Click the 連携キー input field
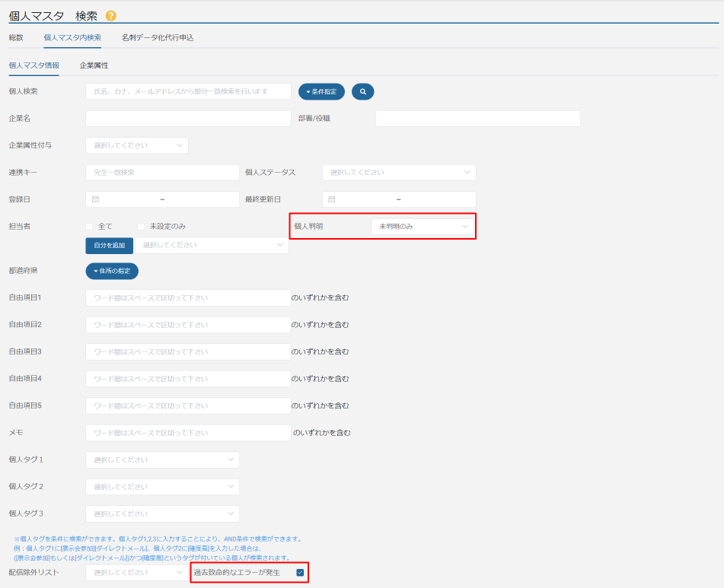Viewport: 724px width, 588px height. [x=162, y=173]
